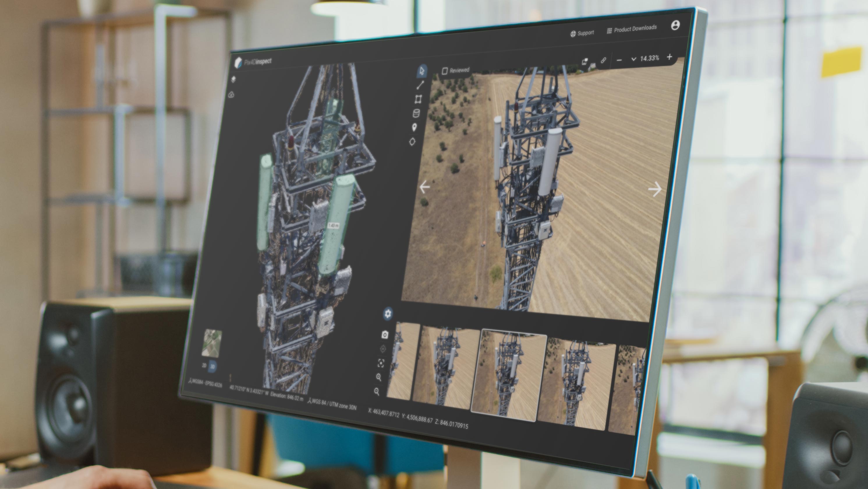This screenshot has width=868, height=489.
Task: Select the pointer cursor tool
Action: pyautogui.click(x=422, y=71)
